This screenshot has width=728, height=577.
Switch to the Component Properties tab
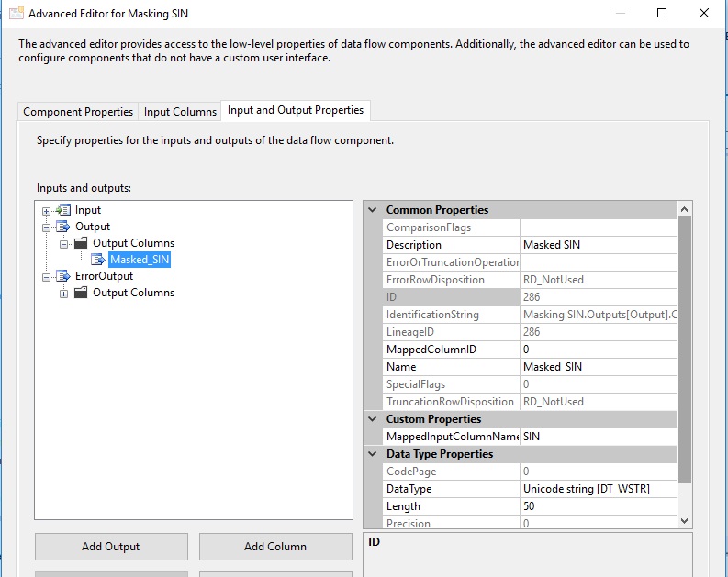pyautogui.click(x=78, y=112)
